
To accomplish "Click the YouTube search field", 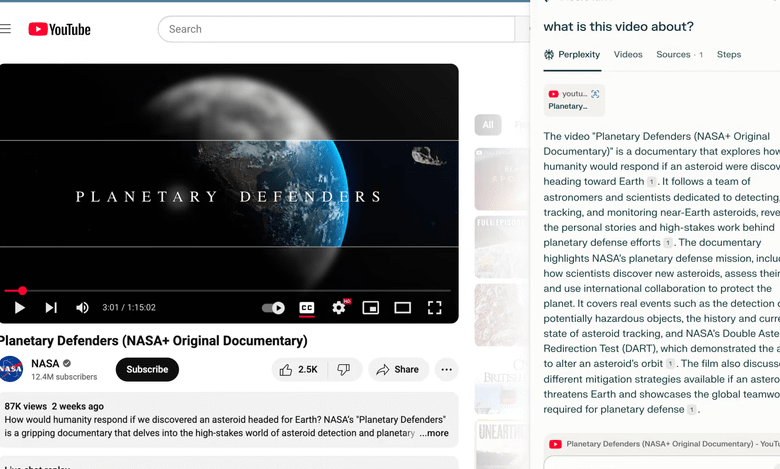I will point(336,29).
